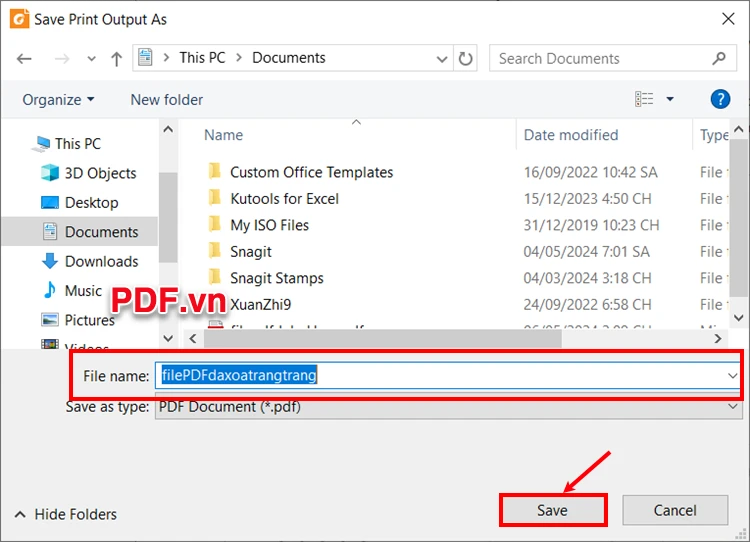This screenshot has height=542, width=750.
Task: Sort by the Name column header
Action: (223, 135)
